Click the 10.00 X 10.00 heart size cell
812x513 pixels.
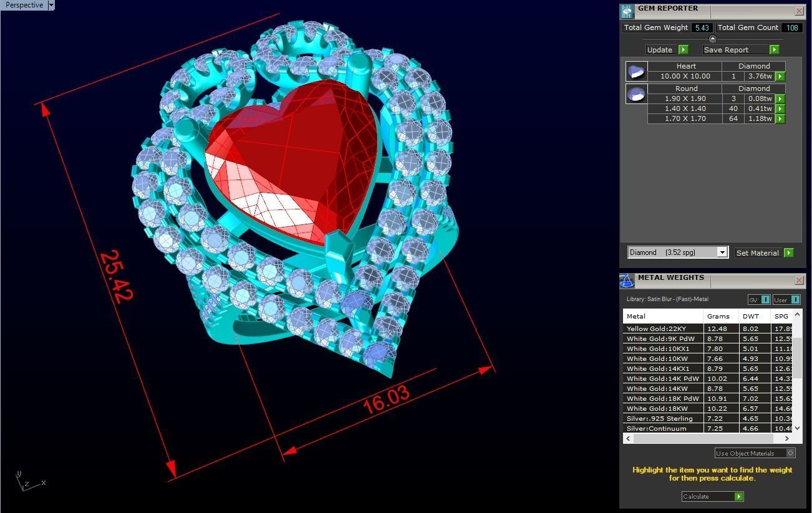coord(685,76)
